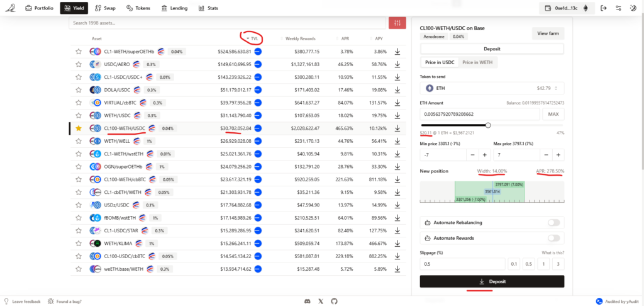Open the Swap tab
The image size is (644, 306).
(104, 8)
